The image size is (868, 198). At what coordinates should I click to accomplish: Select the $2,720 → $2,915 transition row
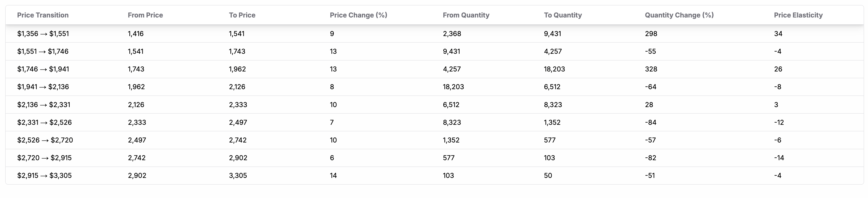(45, 158)
